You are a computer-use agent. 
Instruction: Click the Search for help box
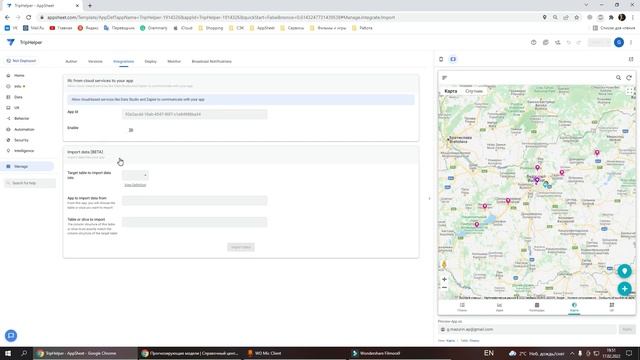pos(30,183)
